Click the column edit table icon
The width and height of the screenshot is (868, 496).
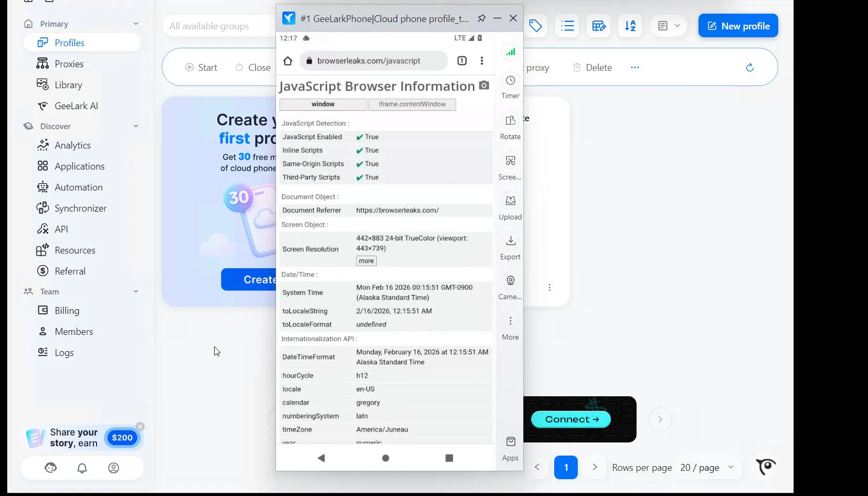pos(599,26)
